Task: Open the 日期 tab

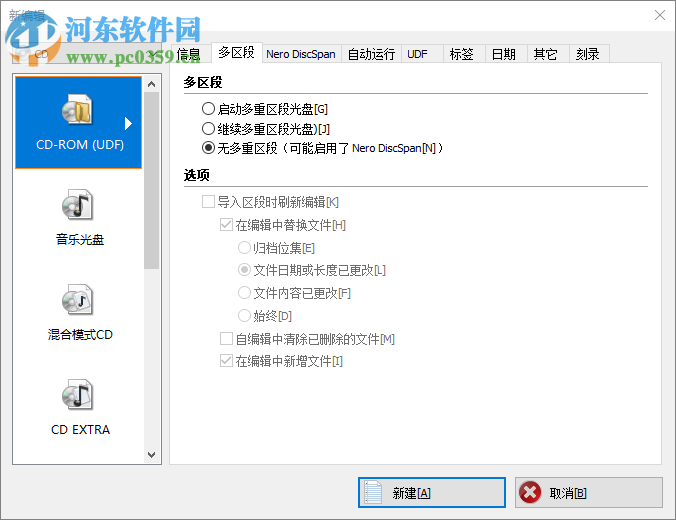Action: point(506,54)
